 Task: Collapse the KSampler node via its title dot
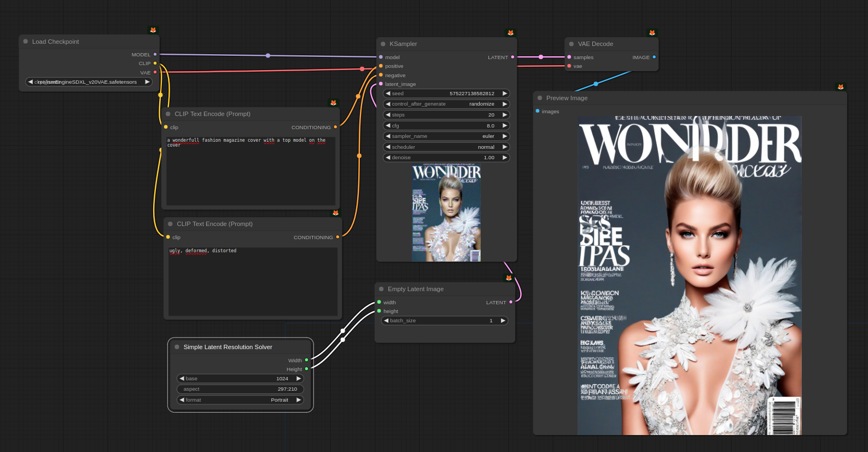click(383, 44)
